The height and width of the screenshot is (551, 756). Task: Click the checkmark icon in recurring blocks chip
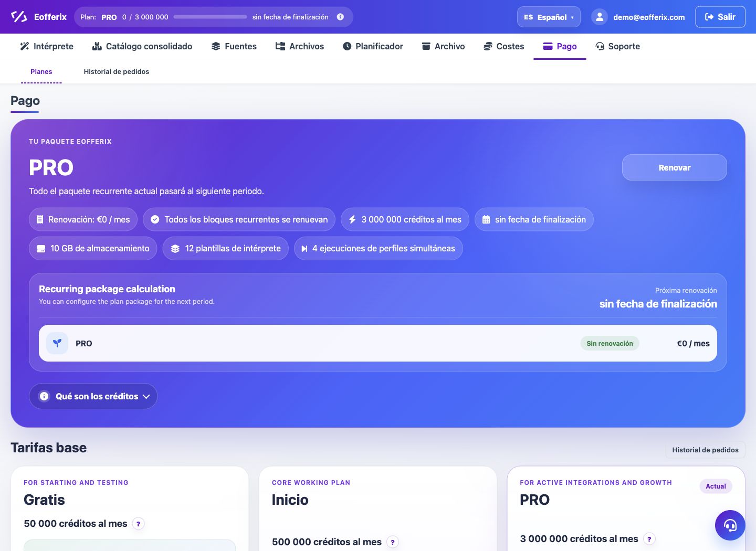155,219
